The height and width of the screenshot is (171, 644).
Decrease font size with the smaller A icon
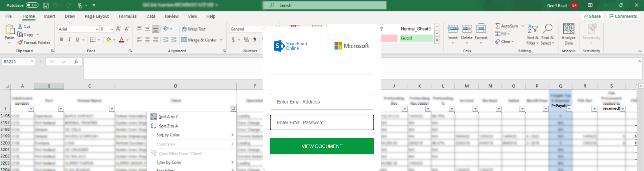(127, 29)
